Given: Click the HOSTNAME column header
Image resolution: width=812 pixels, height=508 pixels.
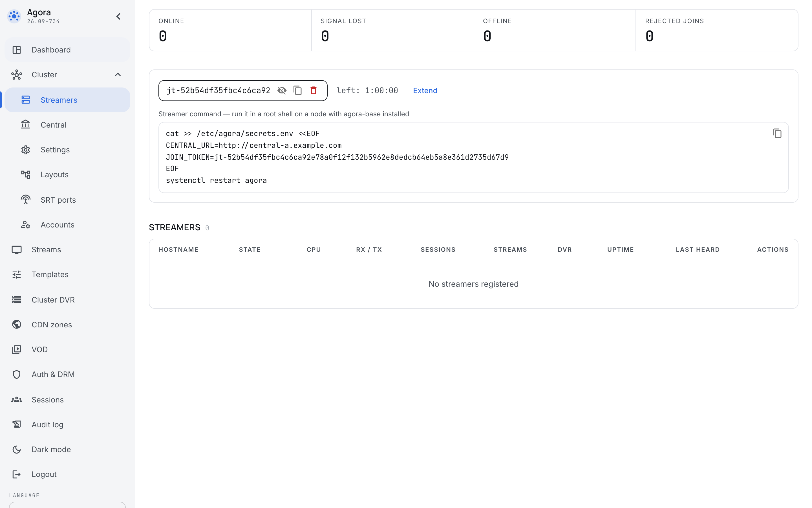Looking at the screenshot, I should tap(178, 249).
